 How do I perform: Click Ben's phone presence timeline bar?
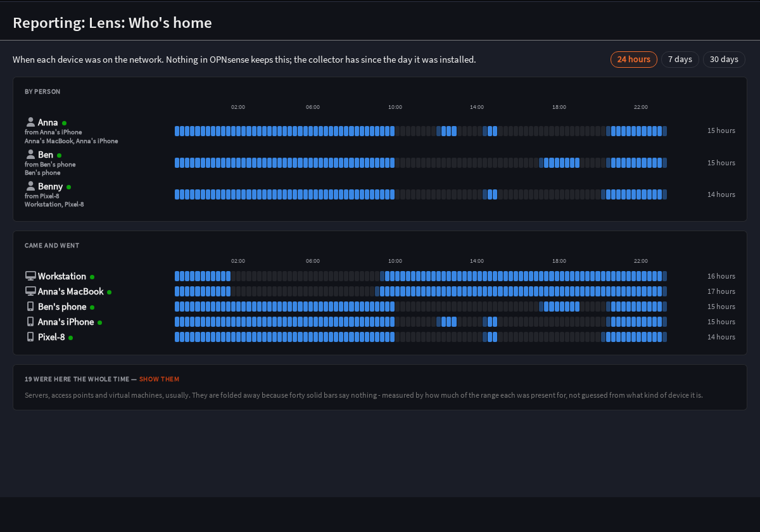point(421,307)
